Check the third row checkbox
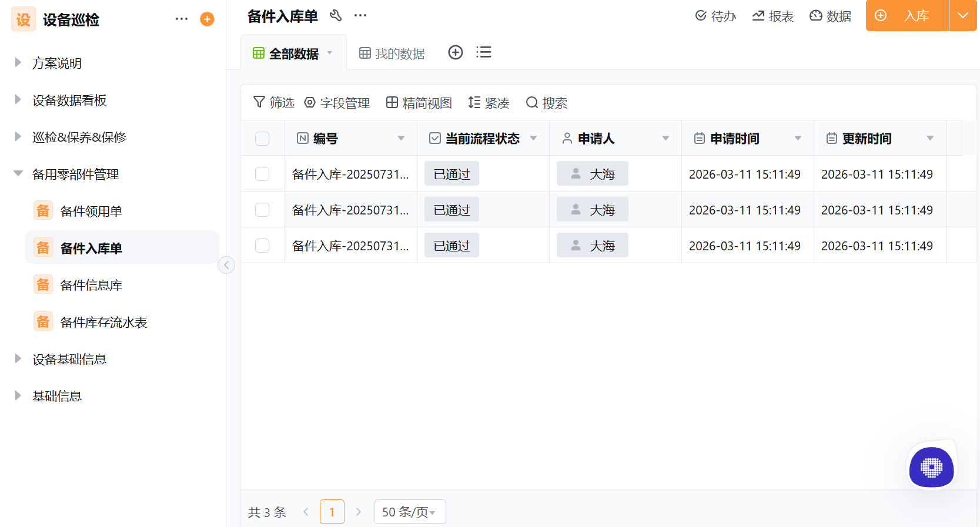 [x=262, y=246]
